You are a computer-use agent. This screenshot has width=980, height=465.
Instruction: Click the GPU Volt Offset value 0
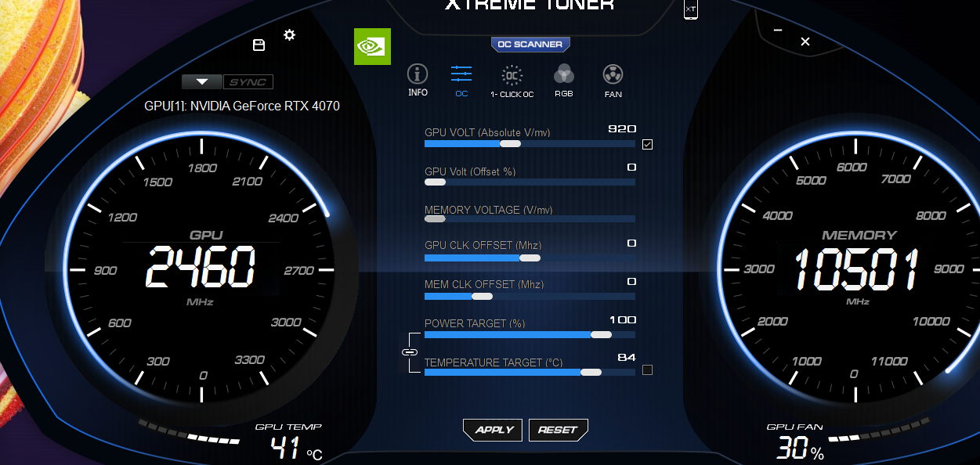point(631,168)
